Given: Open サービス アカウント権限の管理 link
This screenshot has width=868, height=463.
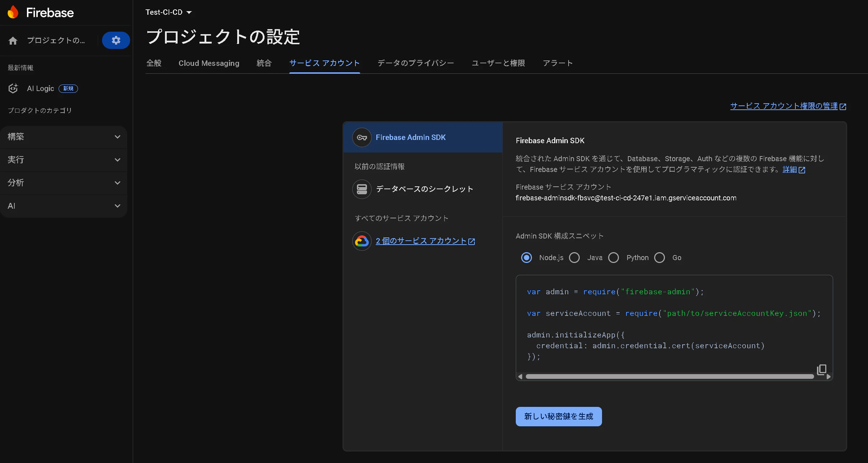Looking at the screenshot, I should [784, 106].
